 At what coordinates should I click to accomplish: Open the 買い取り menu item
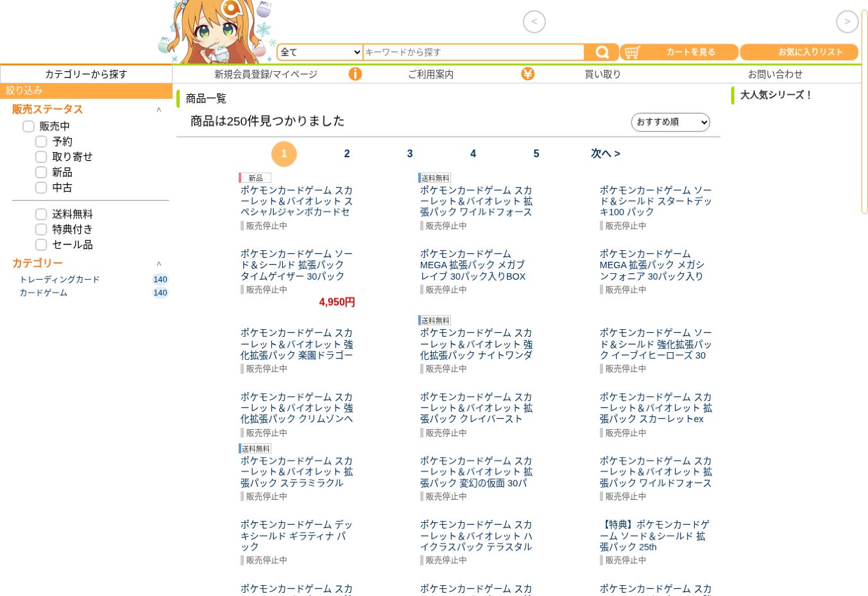(x=602, y=74)
